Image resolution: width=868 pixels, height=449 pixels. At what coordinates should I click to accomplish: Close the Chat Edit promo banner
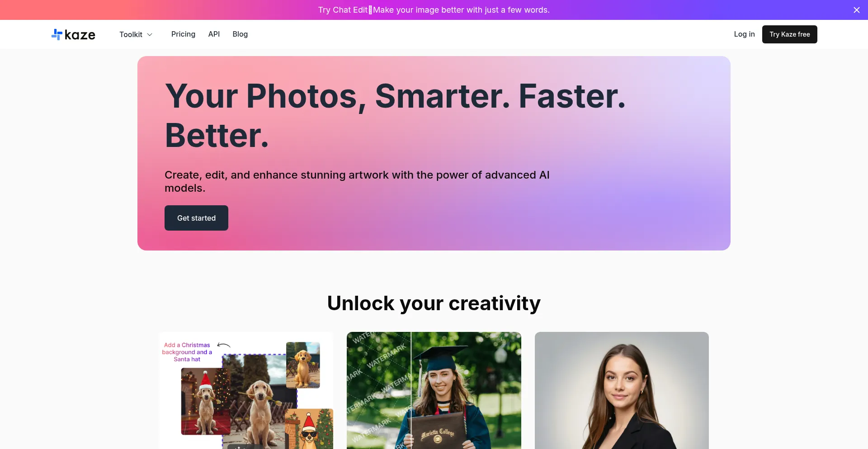click(856, 10)
